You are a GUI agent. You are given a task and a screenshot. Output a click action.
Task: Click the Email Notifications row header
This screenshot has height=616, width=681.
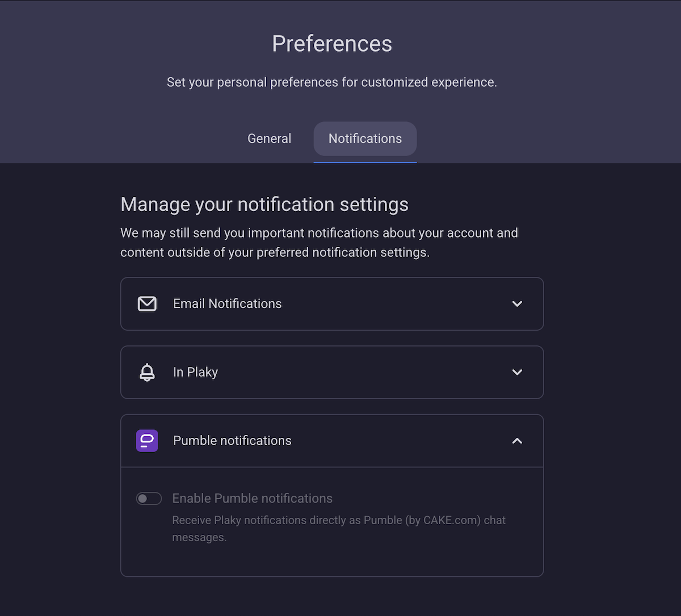pos(332,303)
